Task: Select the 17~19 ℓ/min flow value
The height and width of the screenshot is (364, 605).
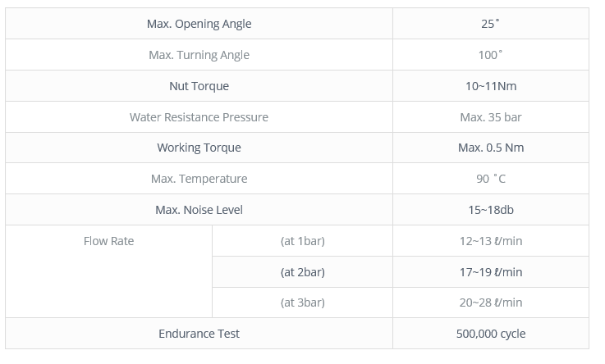Action: tap(491, 272)
